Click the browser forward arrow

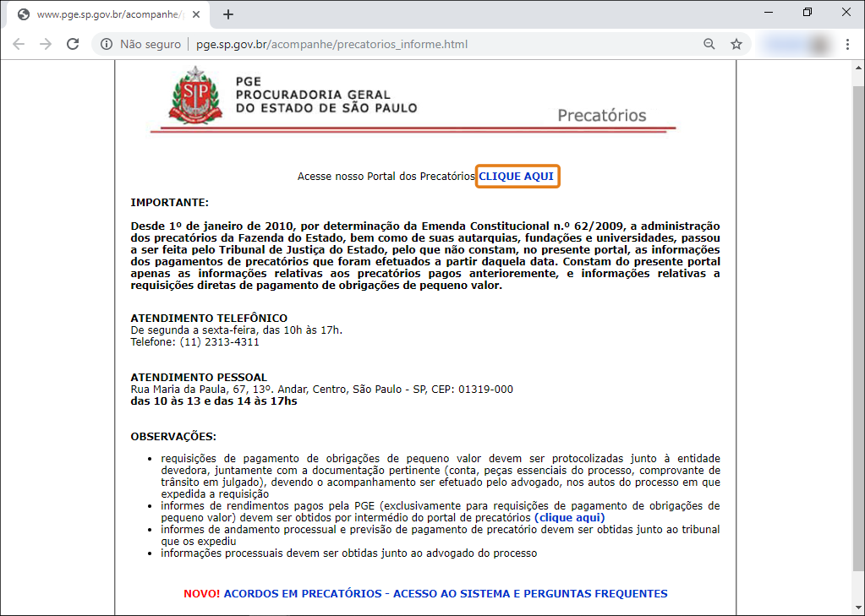pyautogui.click(x=46, y=44)
